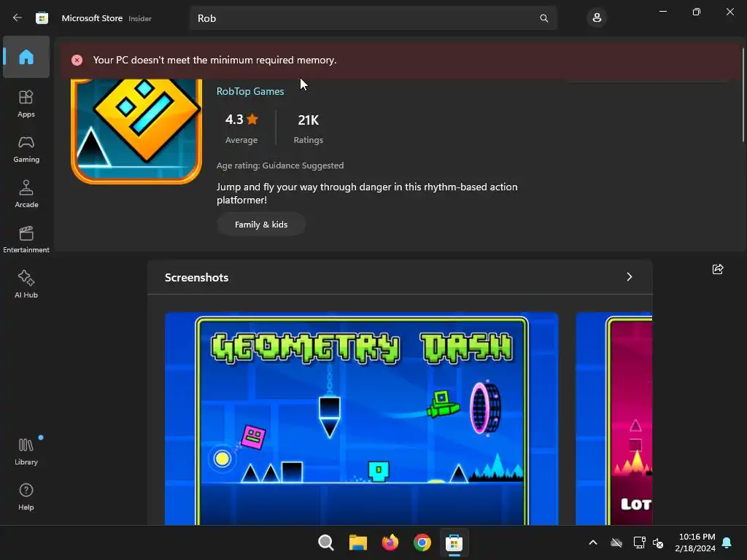Launch Firefox from the taskbar
The width and height of the screenshot is (747, 560).
coord(390,542)
